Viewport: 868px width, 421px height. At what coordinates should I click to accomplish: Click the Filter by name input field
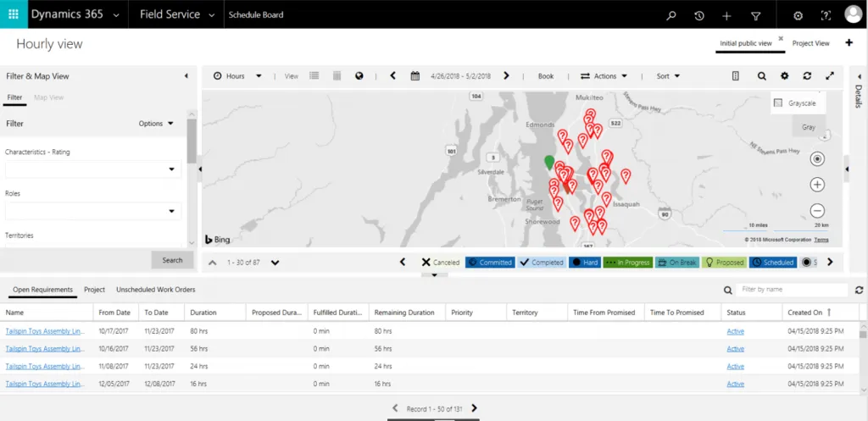click(x=792, y=290)
